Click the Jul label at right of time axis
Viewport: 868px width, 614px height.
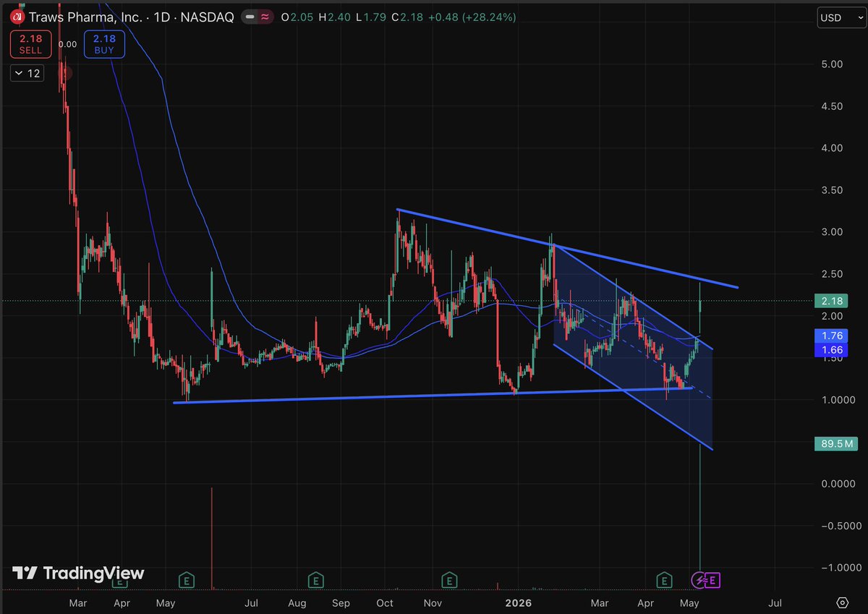[775, 602]
